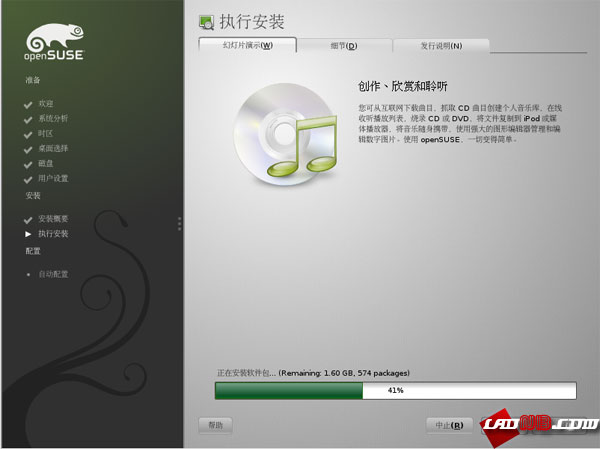600x449 pixels.
Task: Click arrow indicator beside 执行安装 step
Action: [28, 234]
